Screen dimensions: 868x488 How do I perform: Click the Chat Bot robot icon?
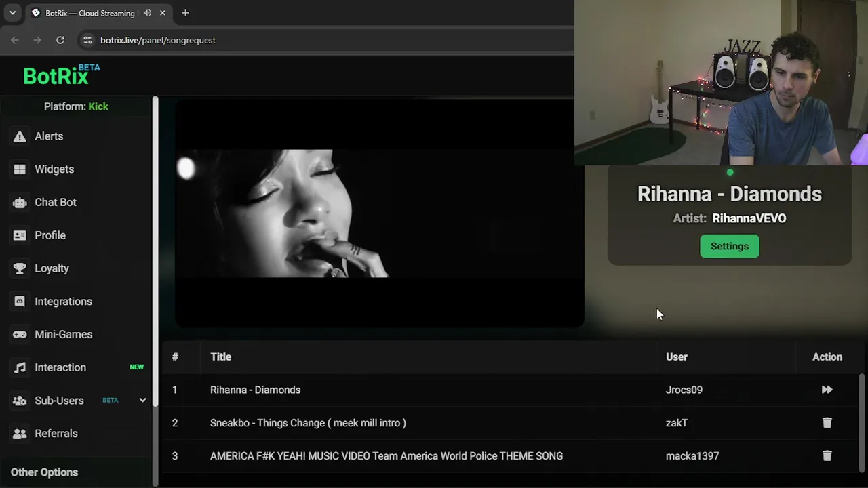(x=20, y=203)
